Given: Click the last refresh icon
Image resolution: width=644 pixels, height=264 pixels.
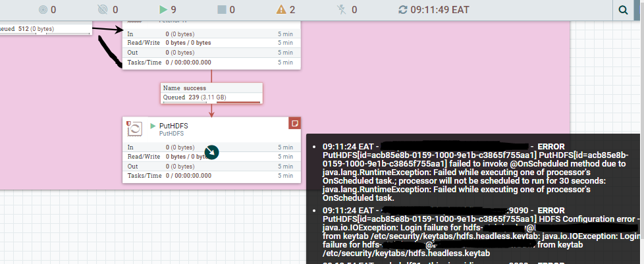Looking at the screenshot, I should pos(403,10).
